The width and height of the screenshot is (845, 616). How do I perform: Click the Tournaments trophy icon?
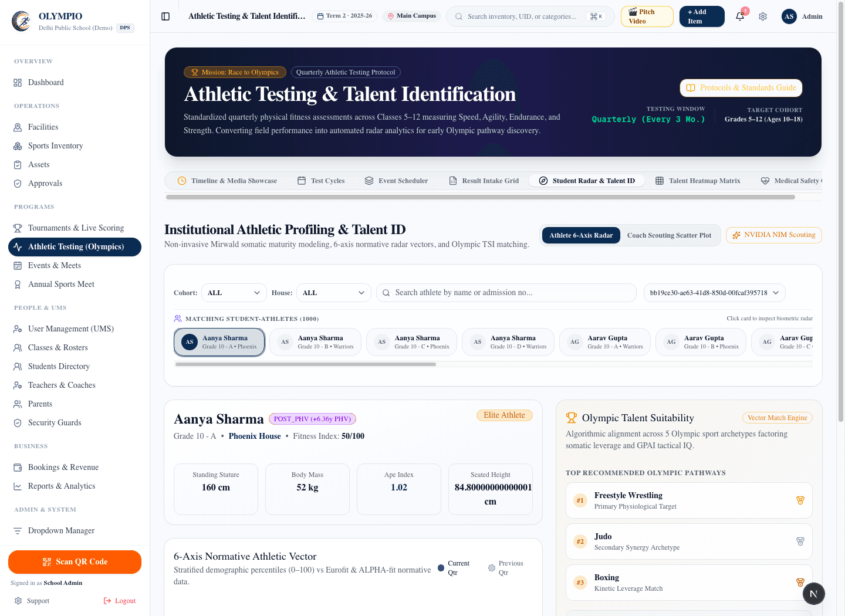(x=18, y=228)
